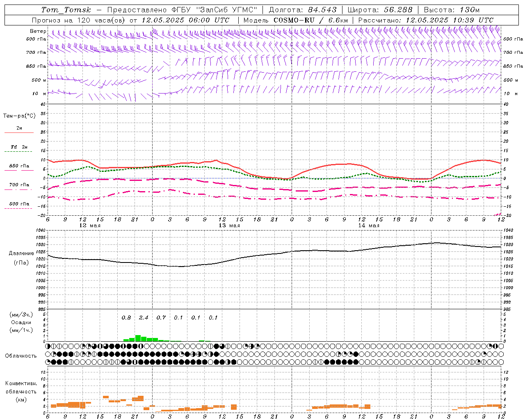Click the "Облачность" cloud cover label

coord(21,356)
